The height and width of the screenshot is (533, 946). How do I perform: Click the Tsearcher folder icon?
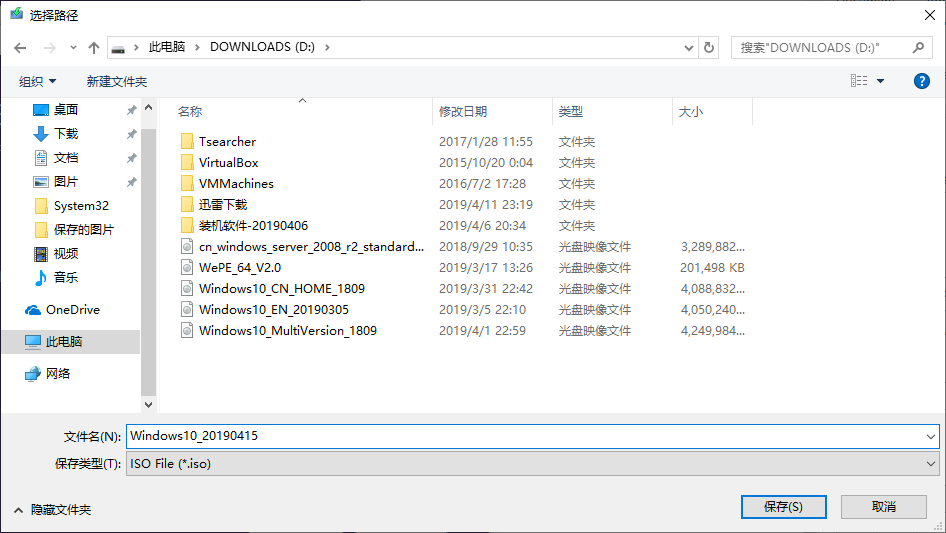point(188,142)
